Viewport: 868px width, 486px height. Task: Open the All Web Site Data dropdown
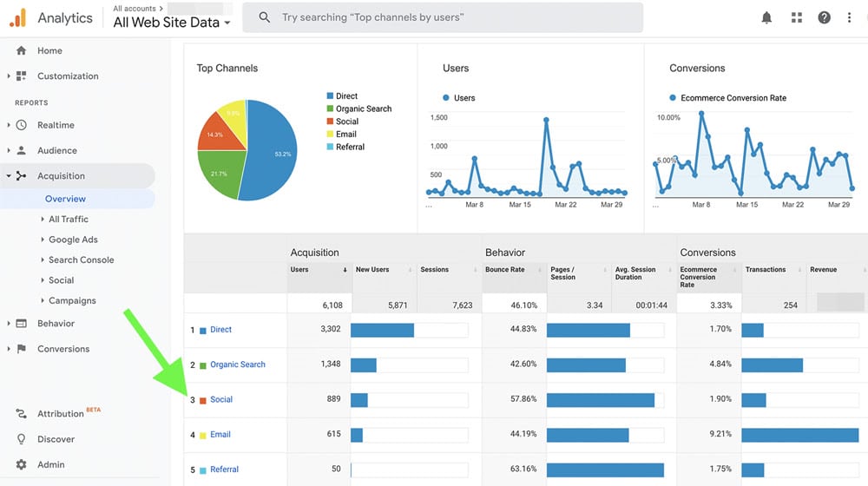coord(172,23)
